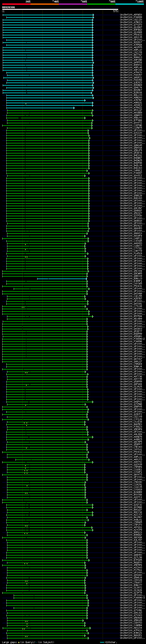Open hit UniRef100_B9FBQ3
Image resolution: width=146 pixels, height=644 pixels.
(x=131, y=30)
